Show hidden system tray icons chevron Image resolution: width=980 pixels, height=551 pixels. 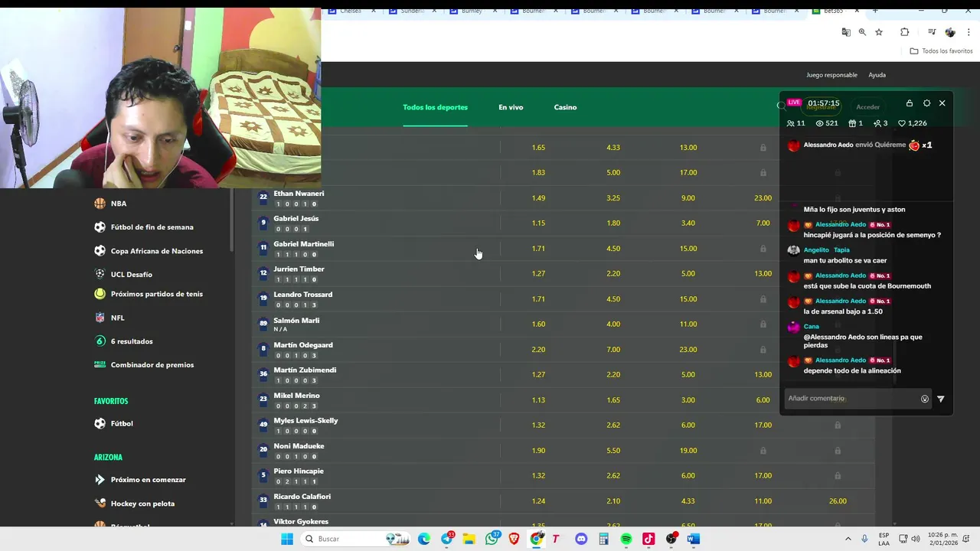848,539
